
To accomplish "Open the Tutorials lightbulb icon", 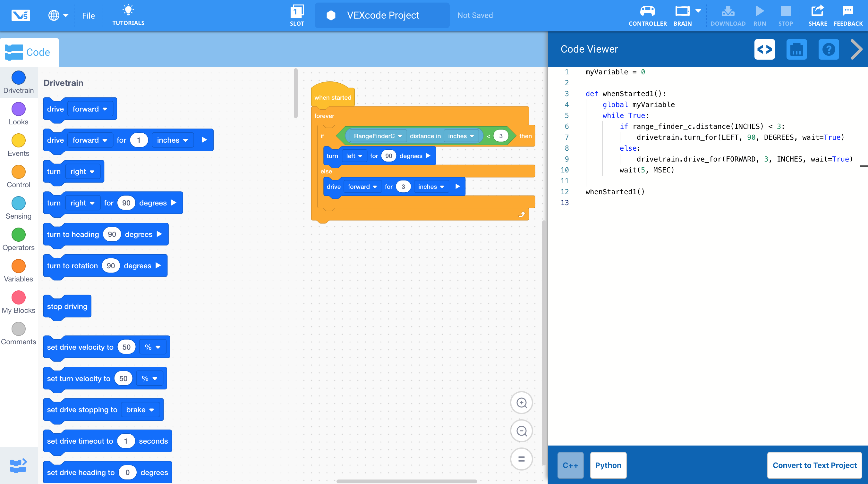I will pyautogui.click(x=128, y=15).
